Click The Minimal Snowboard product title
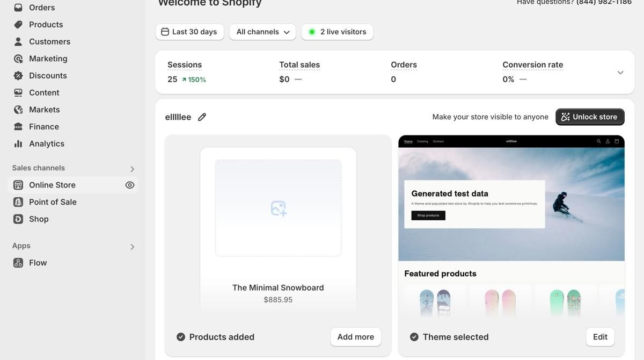The height and width of the screenshot is (360, 644). (278, 288)
